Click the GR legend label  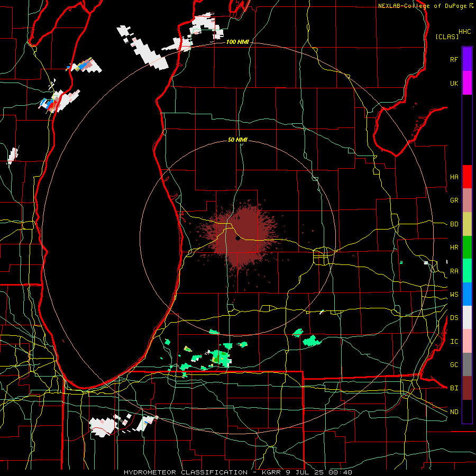454,200
